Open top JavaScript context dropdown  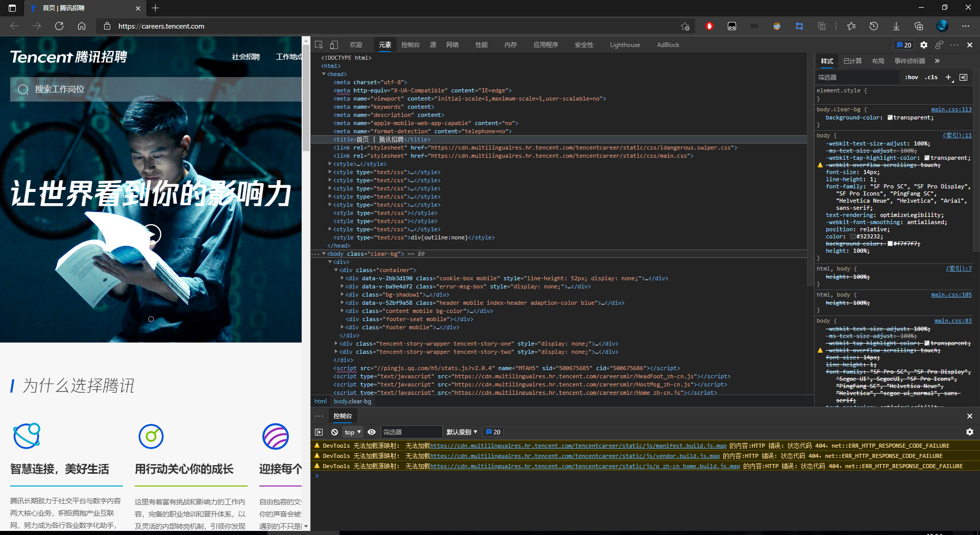tap(353, 432)
